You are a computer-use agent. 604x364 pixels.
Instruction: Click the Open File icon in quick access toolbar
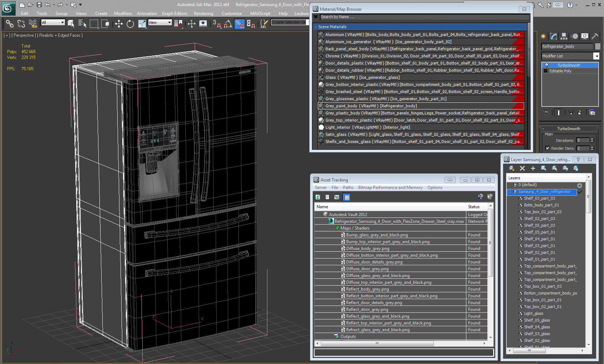point(31,5)
